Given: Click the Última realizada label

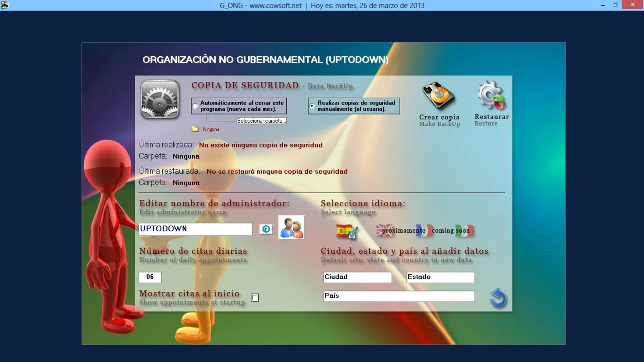Looking at the screenshot, I should pos(166,145).
